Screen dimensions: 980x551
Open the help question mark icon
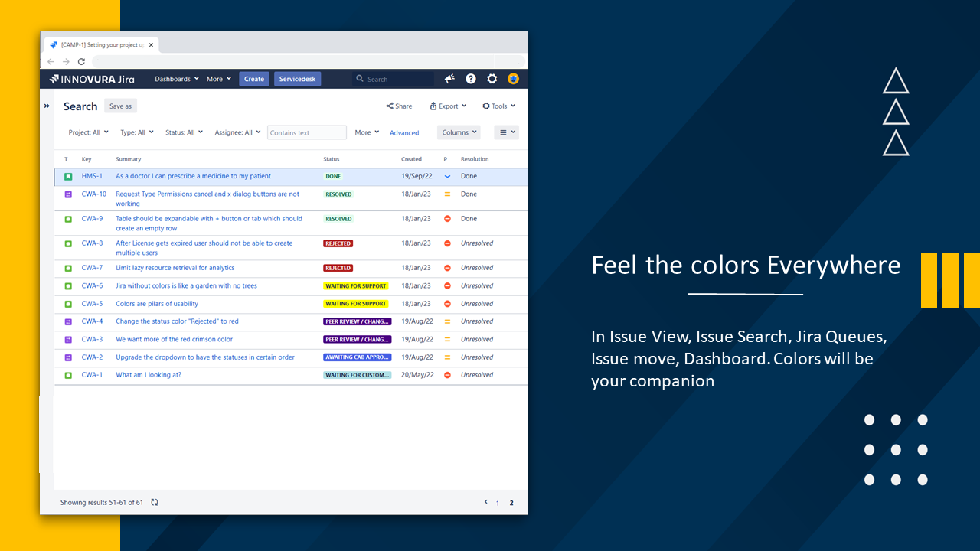point(471,79)
